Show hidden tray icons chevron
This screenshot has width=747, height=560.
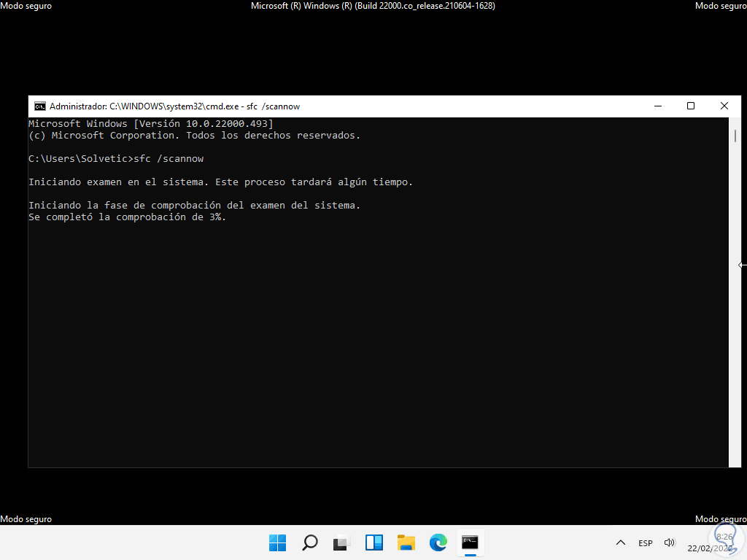click(621, 542)
